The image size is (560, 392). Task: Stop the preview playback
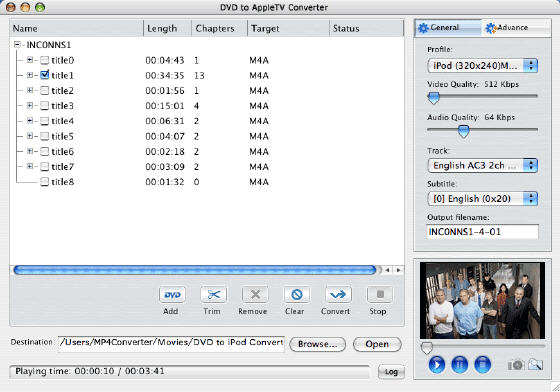pyautogui.click(x=482, y=365)
